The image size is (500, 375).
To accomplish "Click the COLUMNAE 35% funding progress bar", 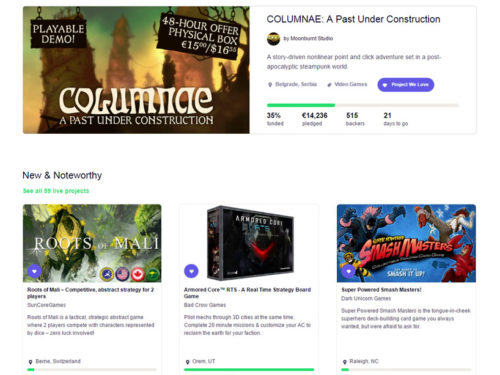I will point(363,105).
